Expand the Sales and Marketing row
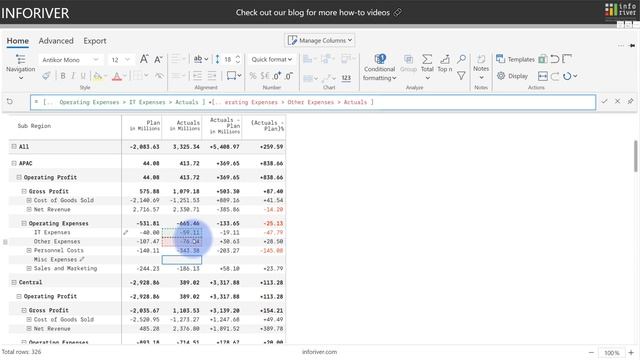 point(29,268)
